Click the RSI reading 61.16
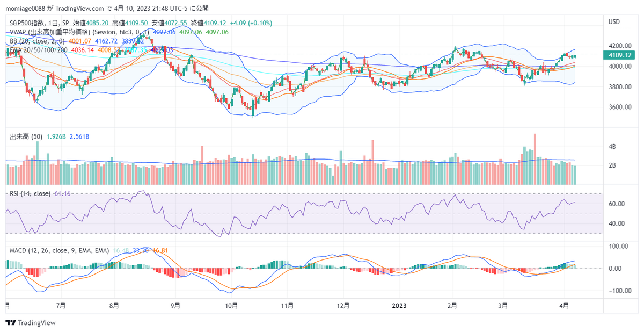The width and height of the screenshot is (644, 332). tap(62, 193)
